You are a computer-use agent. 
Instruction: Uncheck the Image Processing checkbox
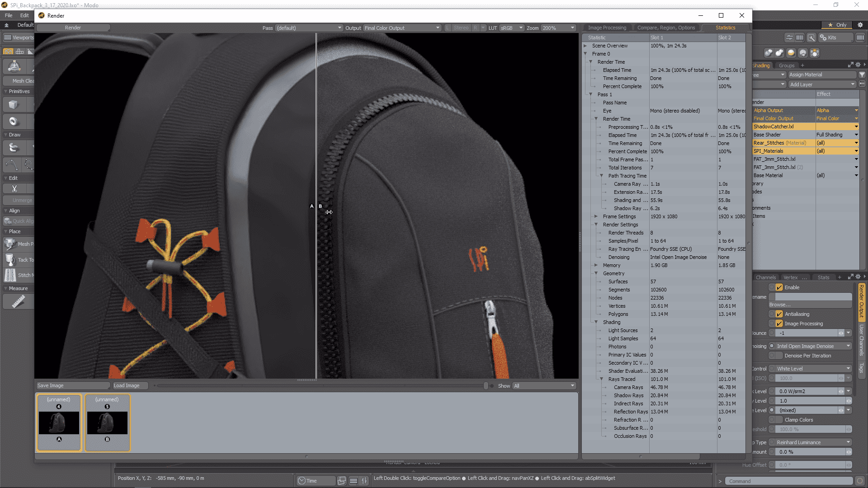pos(779,324)
